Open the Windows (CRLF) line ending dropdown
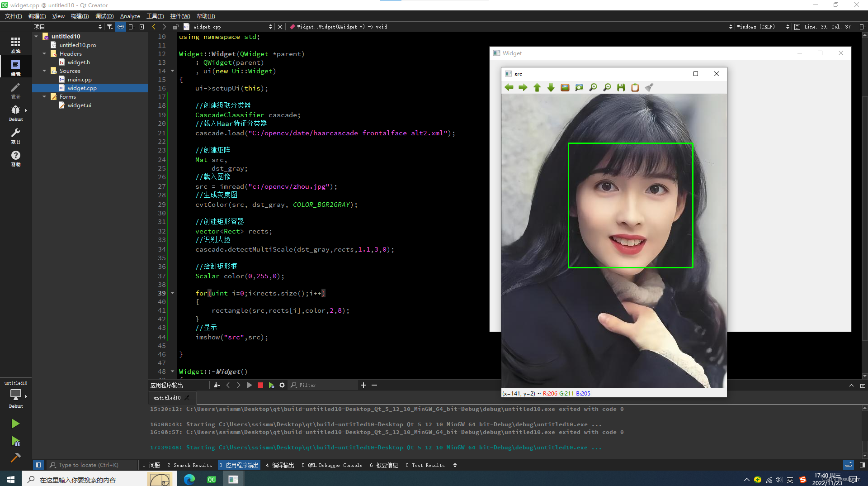Screen dimensions: 868x486 [x=763, y=27]
